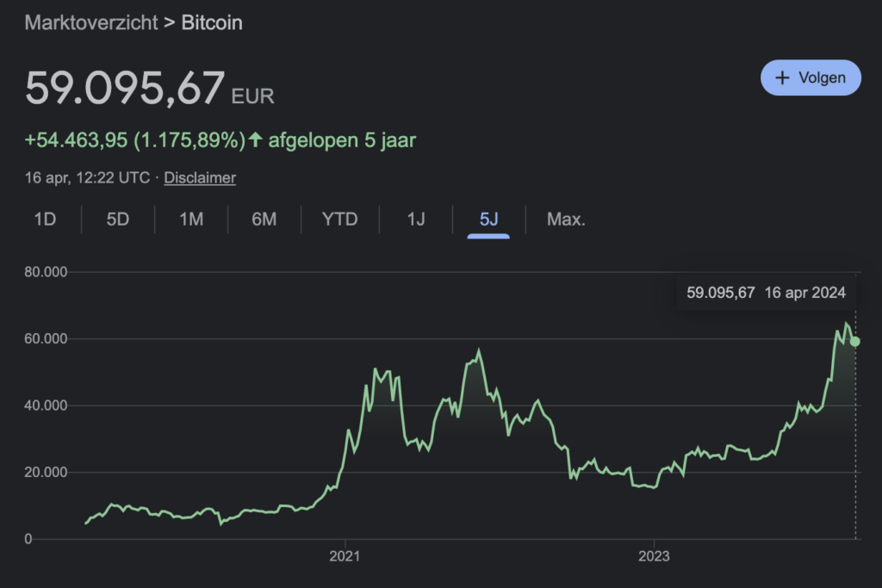Click the green upward arrow beside the percentage

click(255, 139)
